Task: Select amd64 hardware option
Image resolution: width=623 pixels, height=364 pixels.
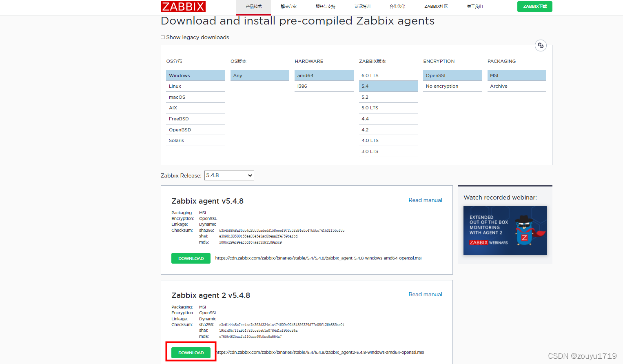Action: (324, 75)
